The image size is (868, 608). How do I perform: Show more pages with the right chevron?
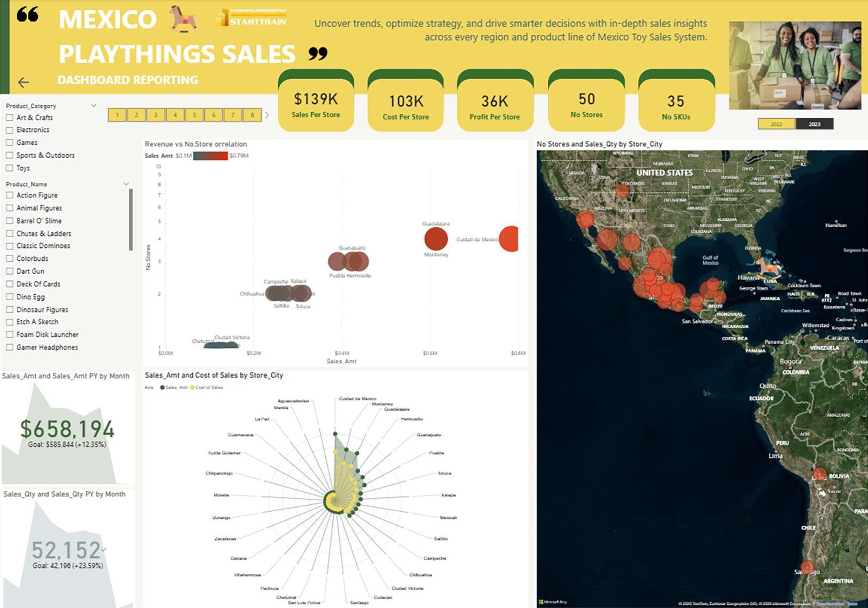[267, 115]
